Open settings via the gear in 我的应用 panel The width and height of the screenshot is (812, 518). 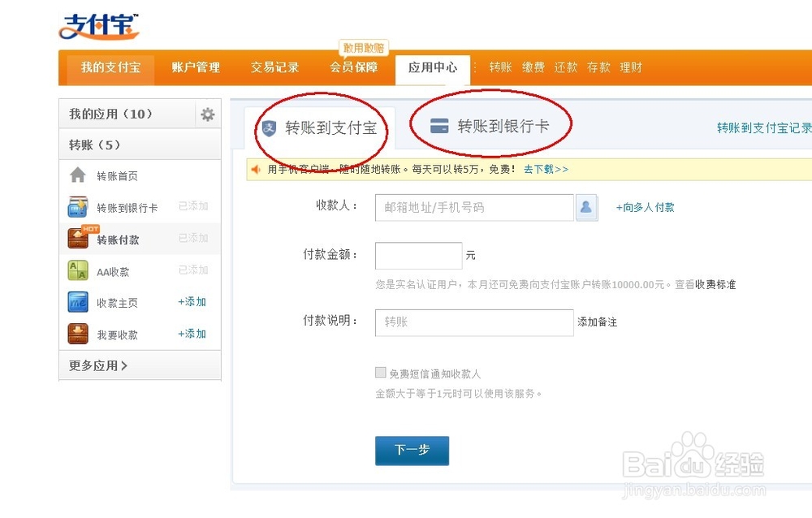(x=208, y=114)
